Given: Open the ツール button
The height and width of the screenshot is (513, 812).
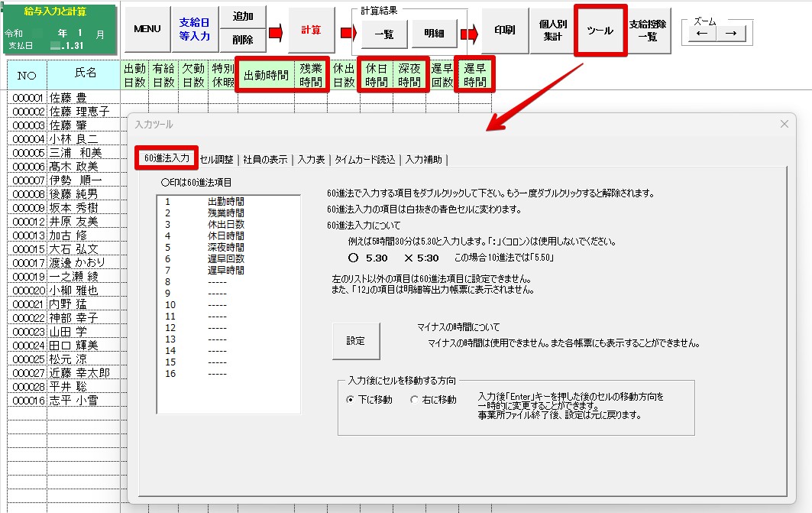Looking at the screenshot, I should click(600, 31).
